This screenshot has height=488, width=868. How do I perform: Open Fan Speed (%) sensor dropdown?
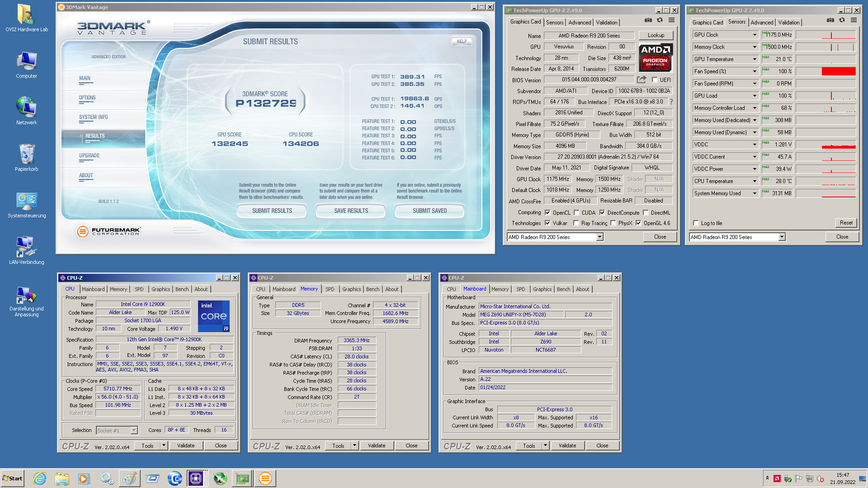pos(755,71)
